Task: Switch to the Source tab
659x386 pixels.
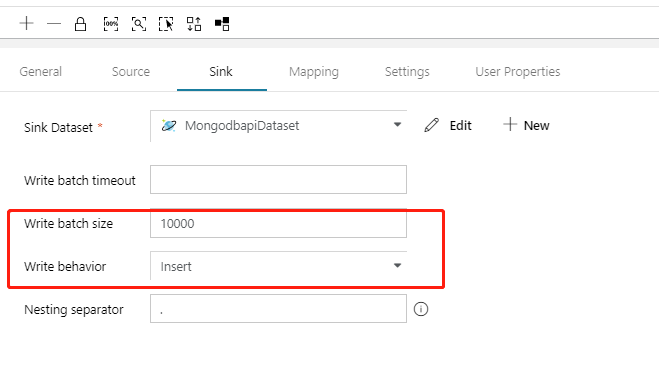Action: click(131, 71)
